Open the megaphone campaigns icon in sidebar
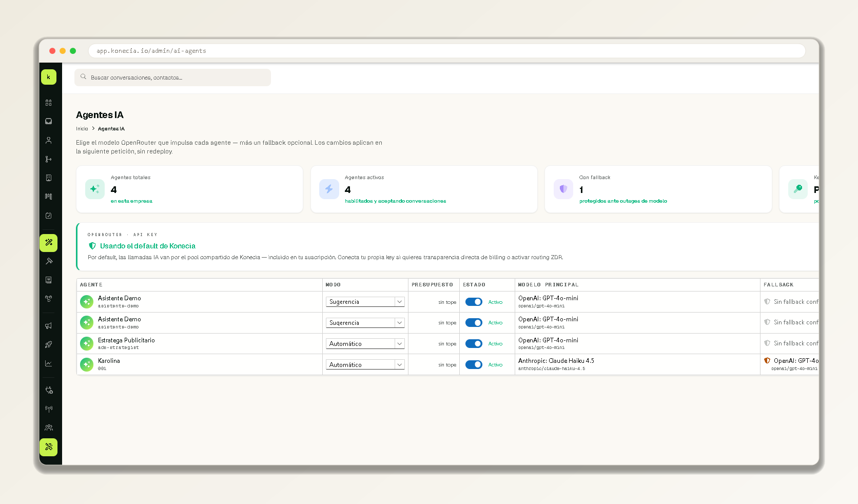 (x=49, y=326)
